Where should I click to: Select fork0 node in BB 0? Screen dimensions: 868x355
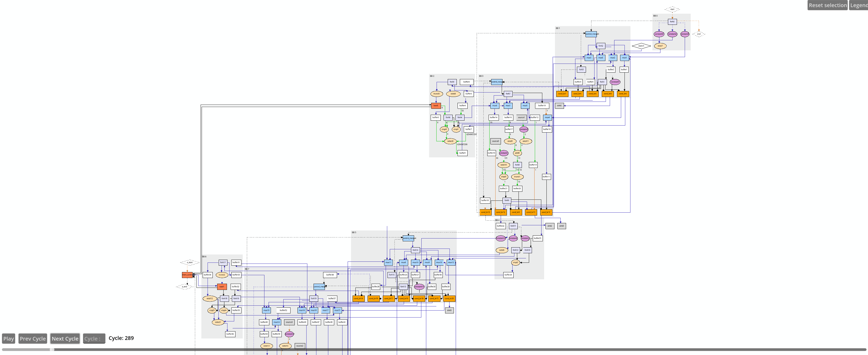tap(672, 21)
